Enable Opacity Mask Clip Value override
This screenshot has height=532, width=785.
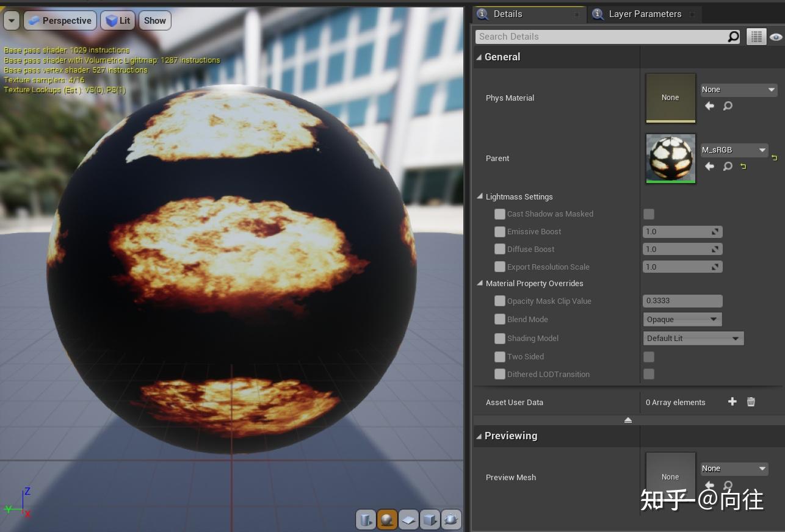(500, 301)
